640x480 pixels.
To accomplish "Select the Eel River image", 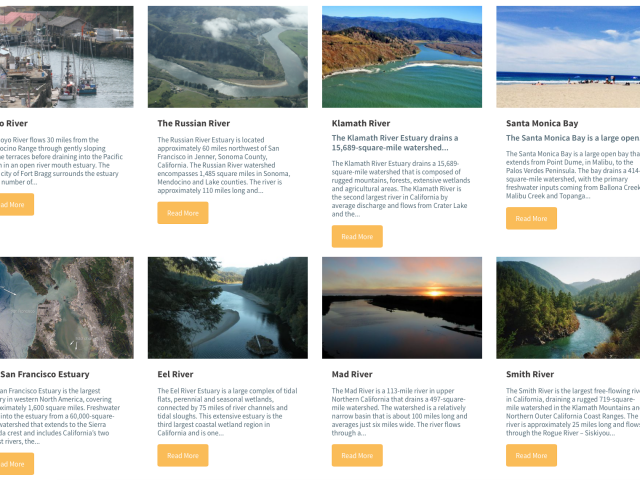I will pos(228,308).
